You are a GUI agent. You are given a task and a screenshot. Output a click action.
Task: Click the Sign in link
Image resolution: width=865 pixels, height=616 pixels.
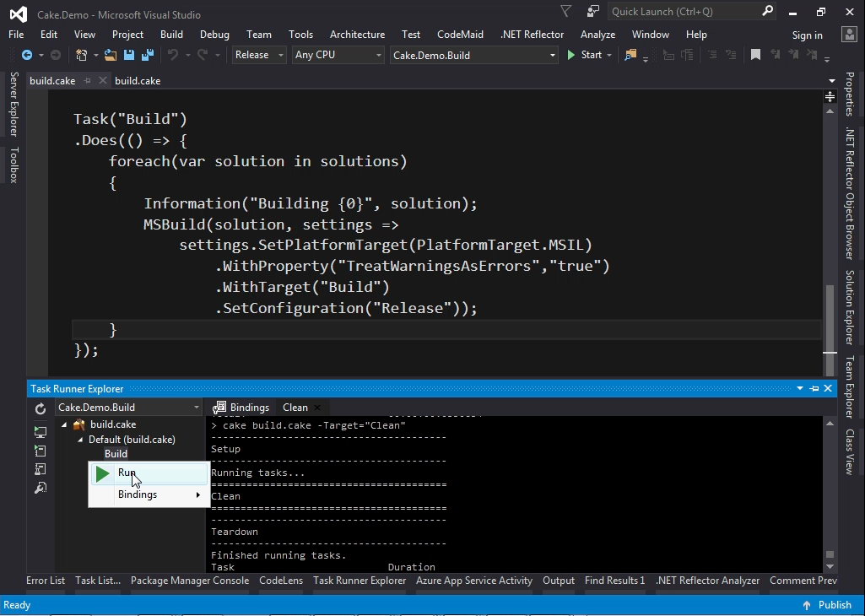click(x=807, y=35)
